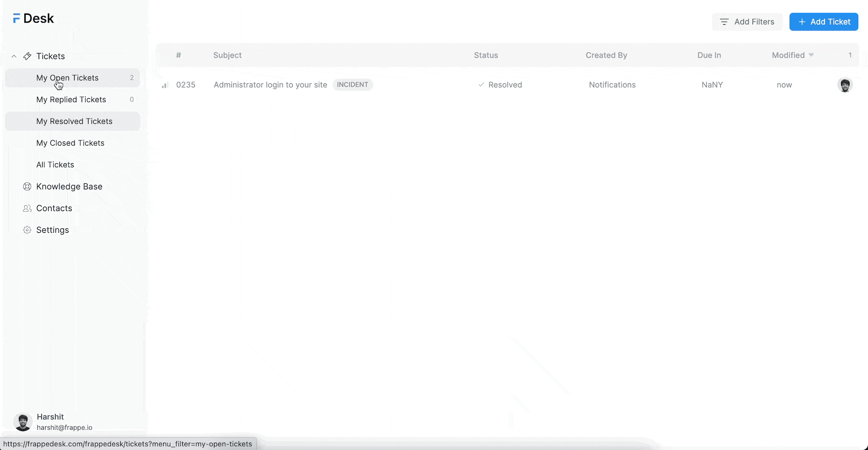This screenshot has height=450, width=868.
Task: Click the Settings gear icon
Action: point(27,230)
